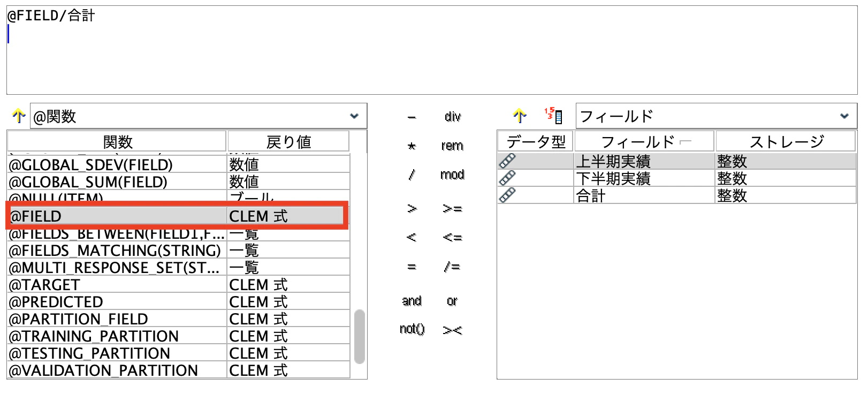Click the field values icon with red numbers
868x394 pixels.
(x=553, y=116)
